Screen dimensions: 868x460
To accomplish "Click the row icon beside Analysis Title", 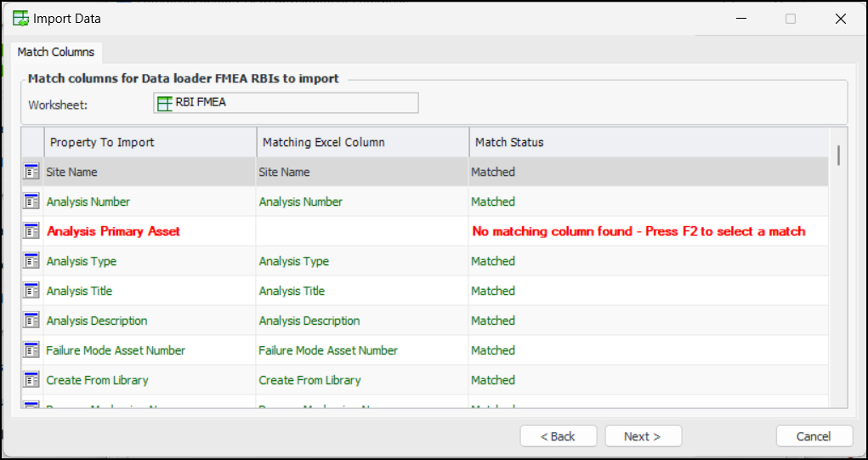I will coord(31,291).
